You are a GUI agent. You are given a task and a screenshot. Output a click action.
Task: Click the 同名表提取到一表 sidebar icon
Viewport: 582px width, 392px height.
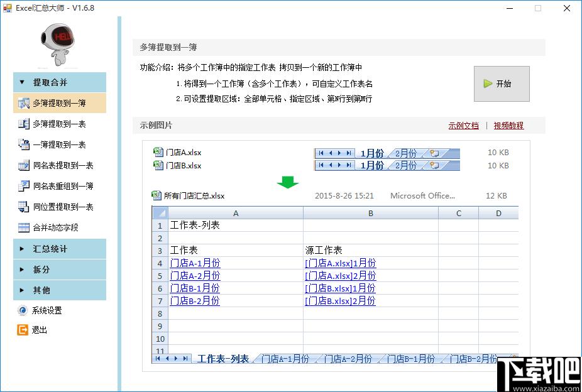(24, 165)
